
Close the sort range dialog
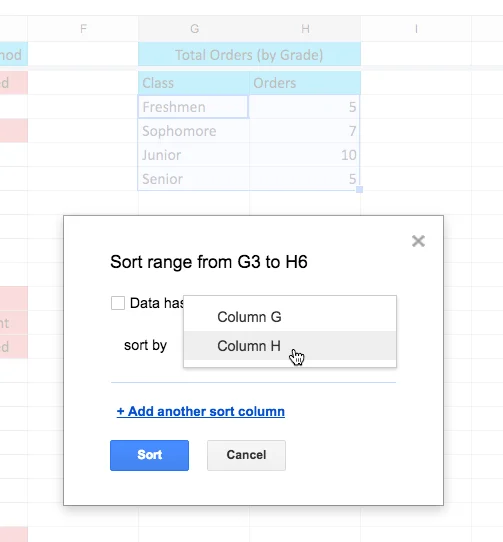tap(418, 241)
